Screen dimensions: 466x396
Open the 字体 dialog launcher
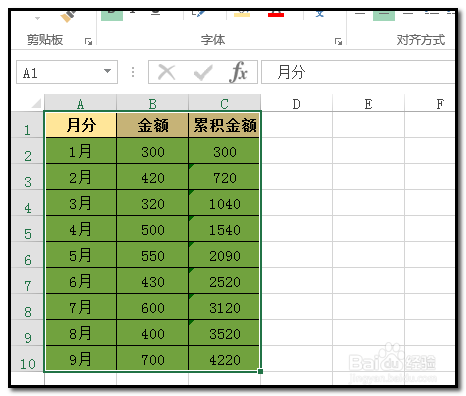coord(338,41)
